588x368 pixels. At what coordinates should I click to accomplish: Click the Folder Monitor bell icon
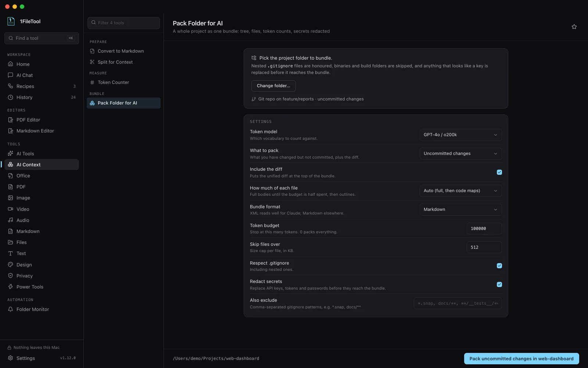point(11,309)
